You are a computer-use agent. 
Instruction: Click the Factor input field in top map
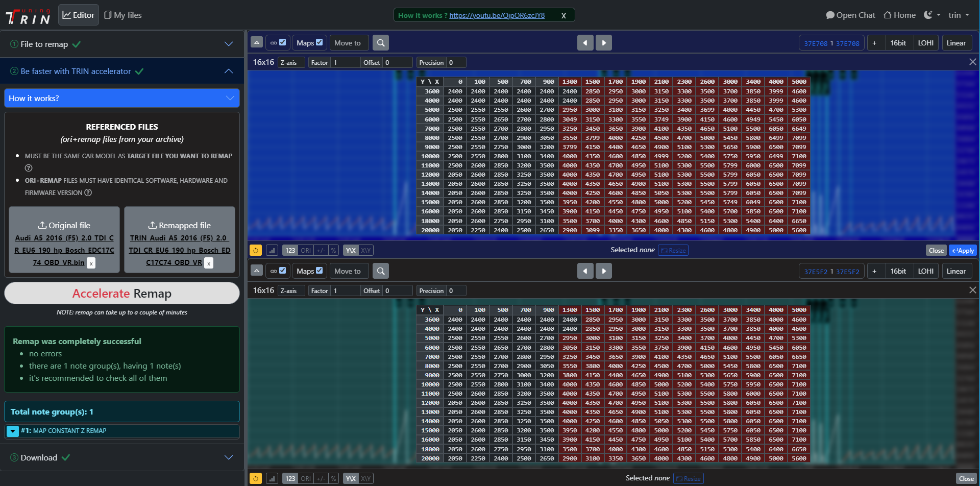coord(345,62)
